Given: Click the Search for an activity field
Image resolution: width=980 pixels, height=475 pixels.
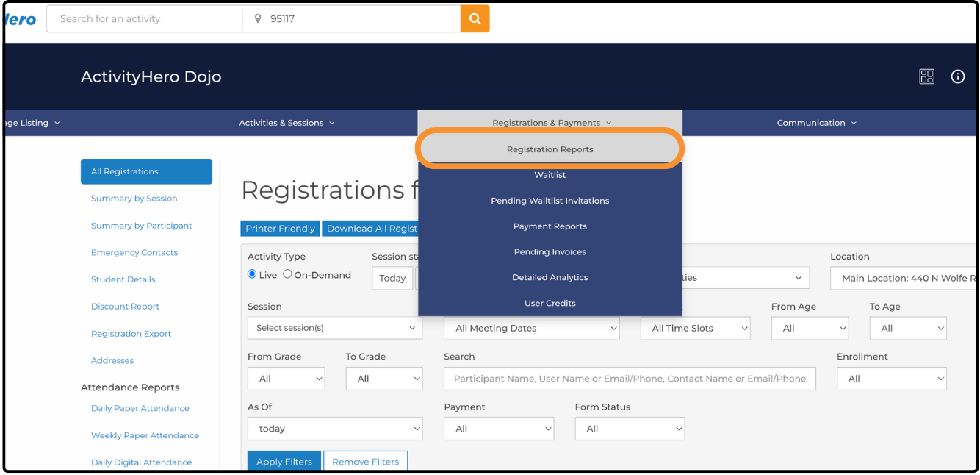Looking at the screenshot, I should [145, 19].
